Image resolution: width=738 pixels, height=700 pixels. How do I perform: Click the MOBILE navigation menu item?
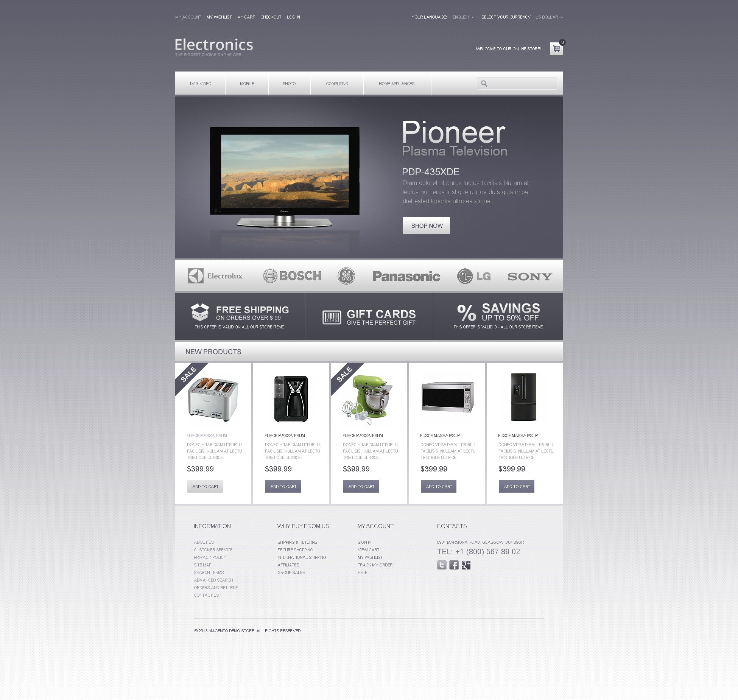pos(247,83)
